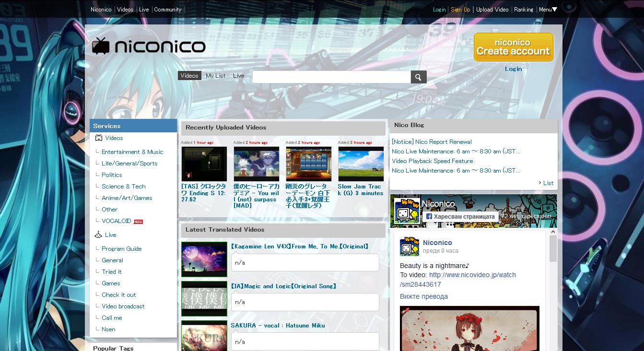This screenshot has width=644, height=351.
Task: Open Niconico in the top navigation
Action: (101, 10)
